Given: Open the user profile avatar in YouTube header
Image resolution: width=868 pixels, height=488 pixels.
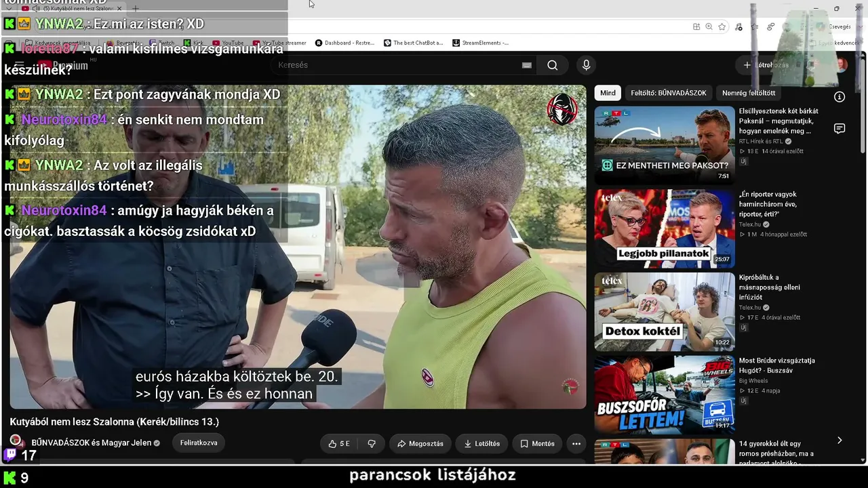Looking at the screenshot, I should tap(841, 65).
